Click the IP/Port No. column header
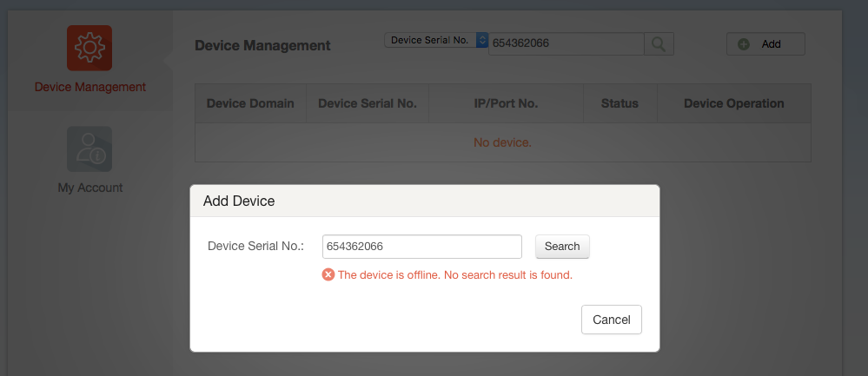Image resolution: width=868 pixels, height=376 pixels. [506, 103]
